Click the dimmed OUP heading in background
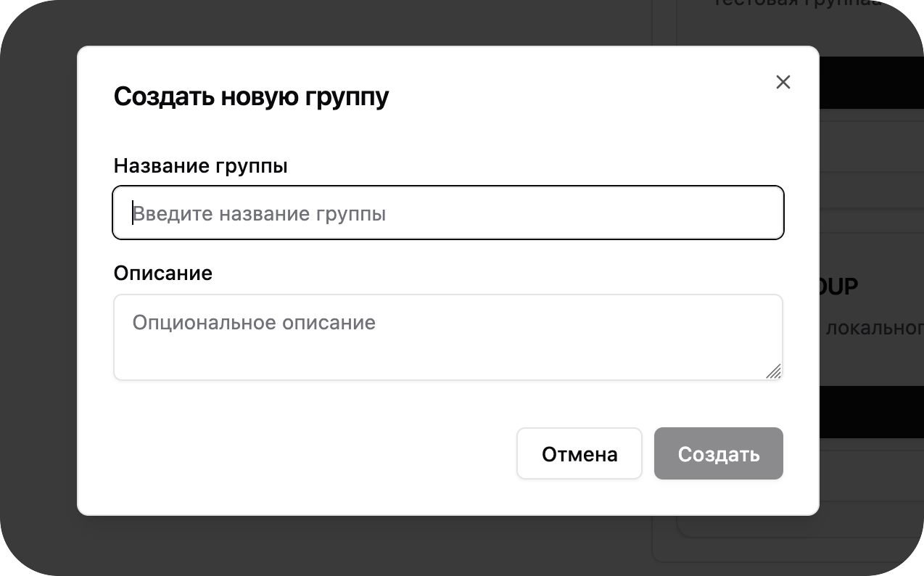 click(839, 287)
